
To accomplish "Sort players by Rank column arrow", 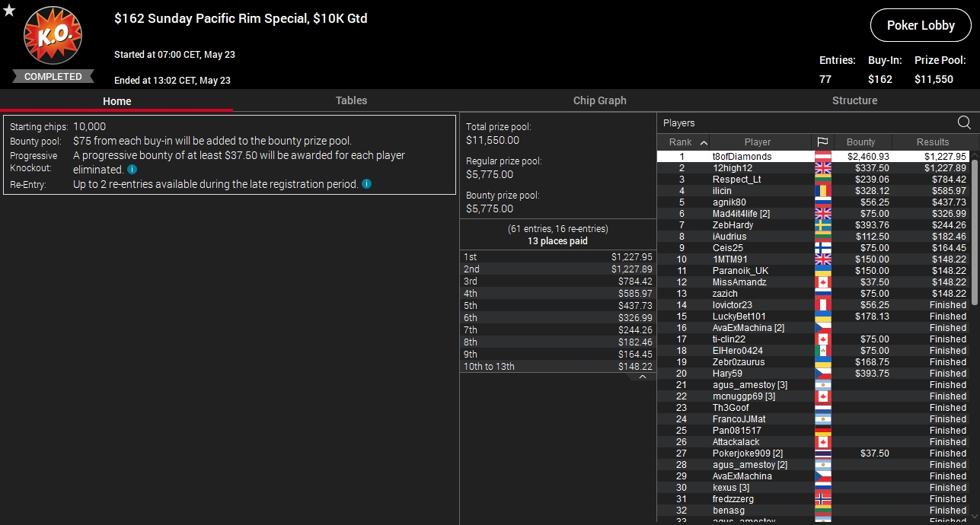I will 704,142.
